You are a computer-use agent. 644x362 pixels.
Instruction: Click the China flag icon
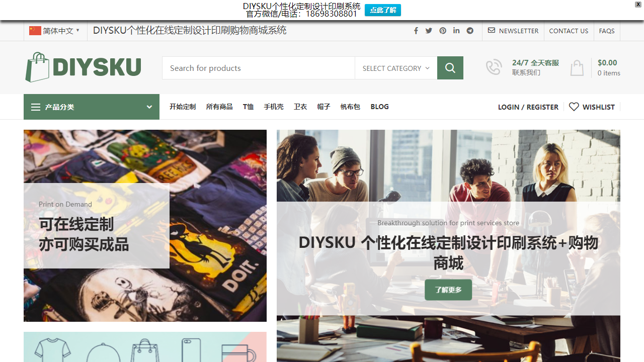click(35, 31)
